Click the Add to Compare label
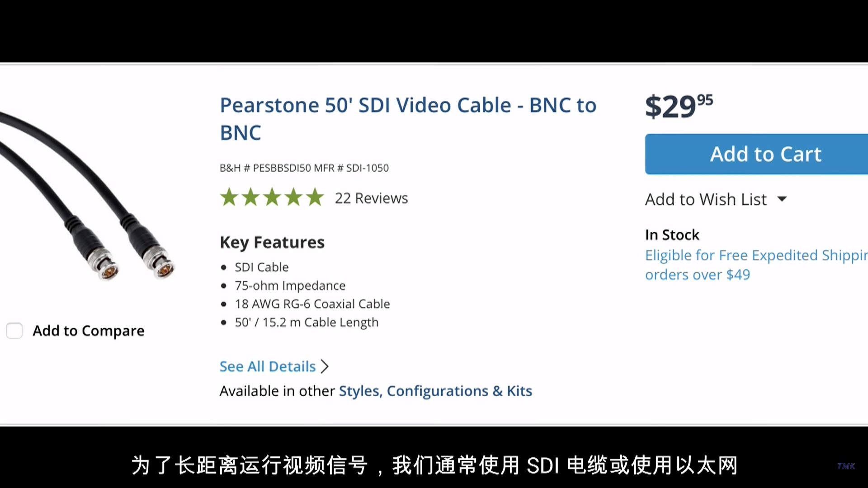 (89, 331)
